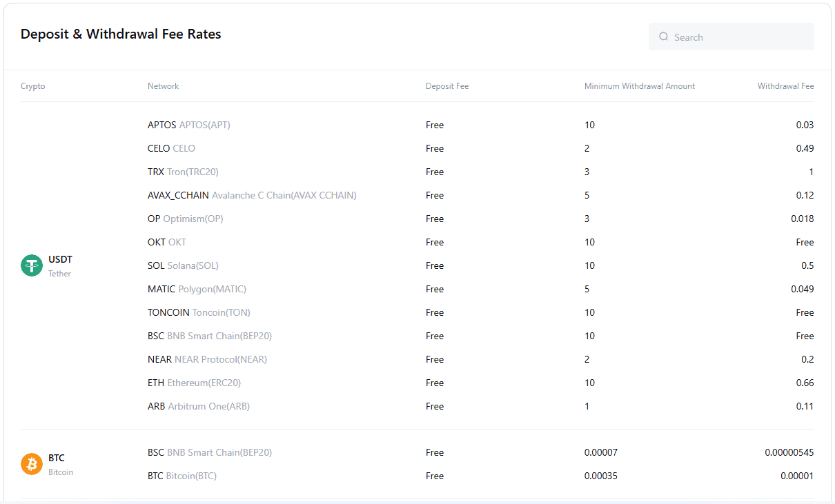
Task: Click the Deposit Fee column header
Action: (447, 86)
